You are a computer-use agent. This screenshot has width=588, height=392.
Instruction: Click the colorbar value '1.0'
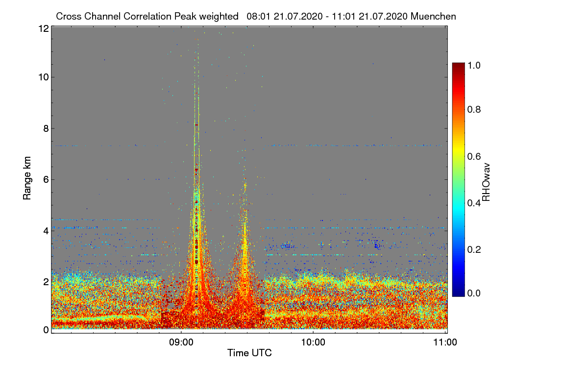coord(474,65)
